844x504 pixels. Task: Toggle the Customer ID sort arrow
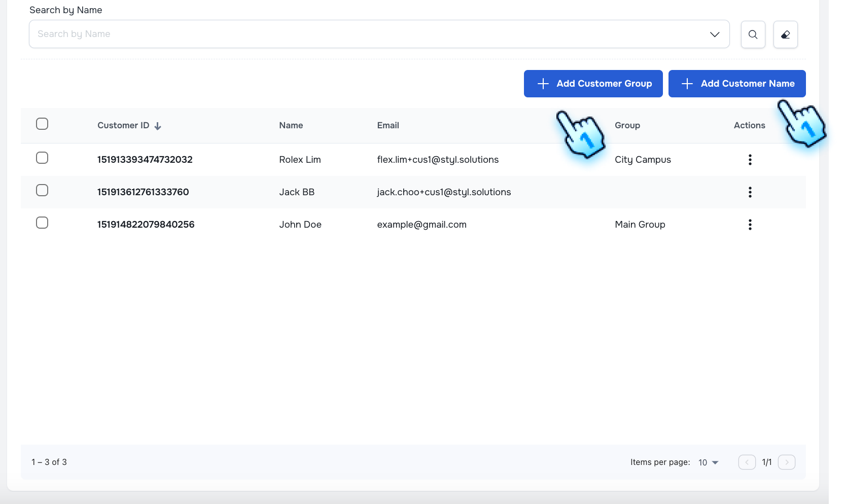[x=157, y=126]
